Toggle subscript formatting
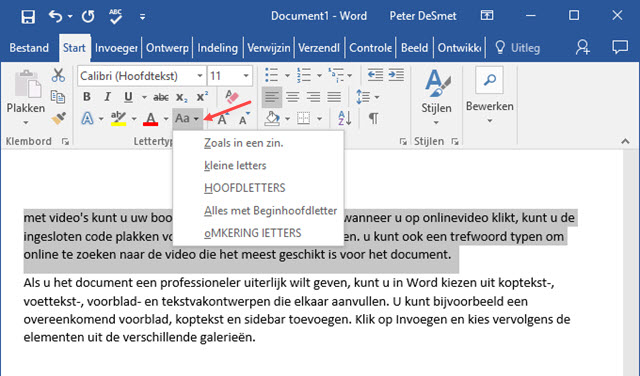Viewport: 640px width, 376px height. click(x=182, y=97)
